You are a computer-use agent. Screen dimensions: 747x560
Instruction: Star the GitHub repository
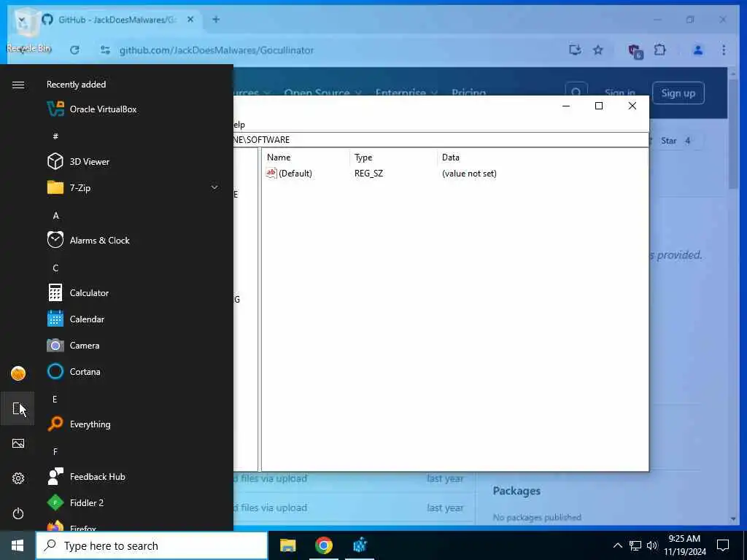(x=676, y=141)
